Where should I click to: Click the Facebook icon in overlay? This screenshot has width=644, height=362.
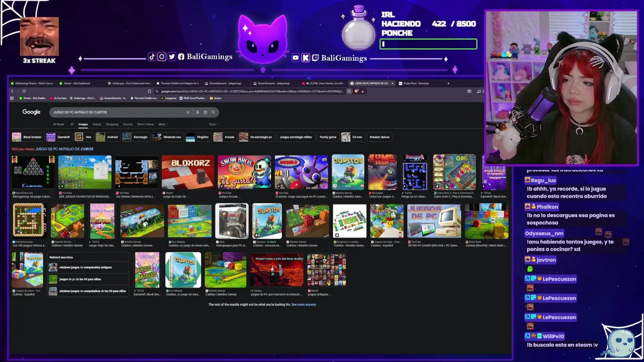181,57
